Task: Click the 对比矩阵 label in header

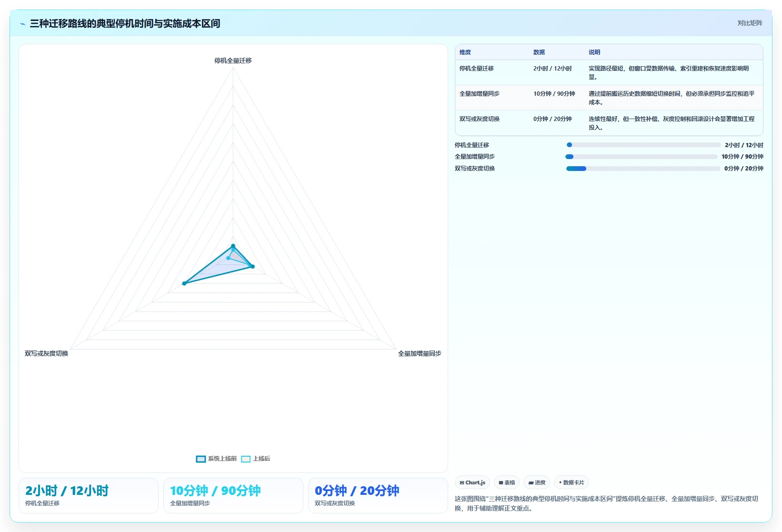Action: click(x=750, y=23)
